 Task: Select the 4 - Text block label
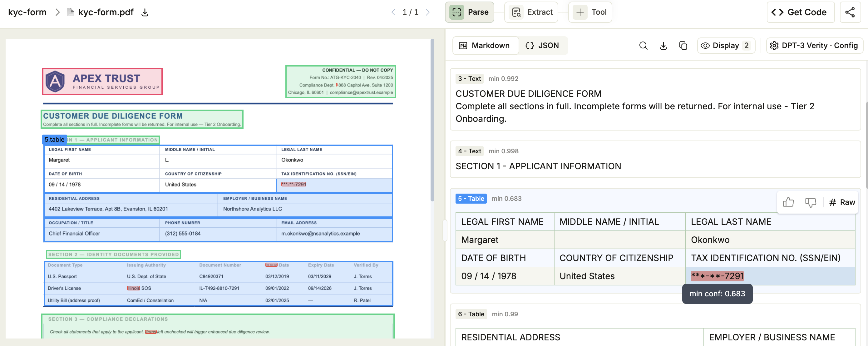469,151
